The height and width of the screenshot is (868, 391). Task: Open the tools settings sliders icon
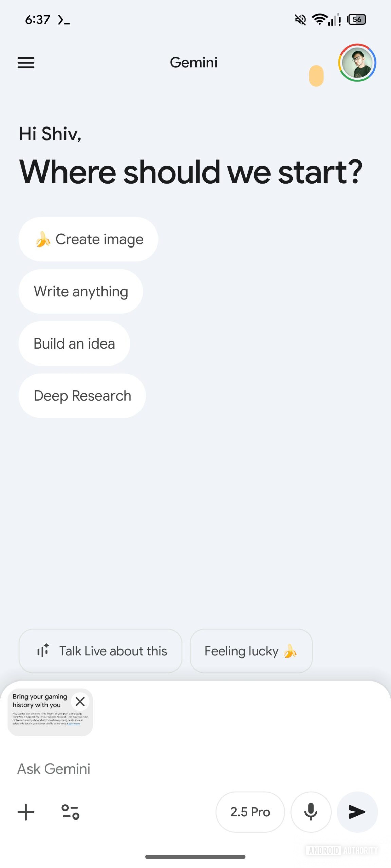click(x=70, y=812)
